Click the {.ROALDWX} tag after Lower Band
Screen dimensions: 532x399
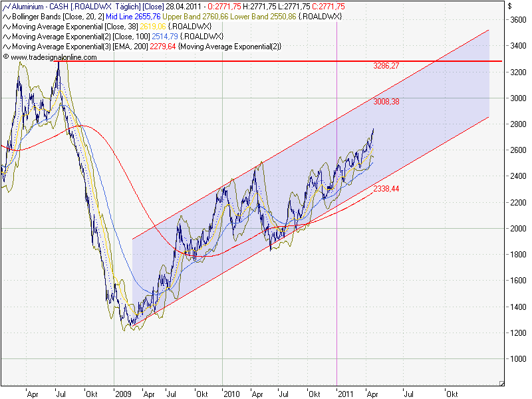click(320, 17)
